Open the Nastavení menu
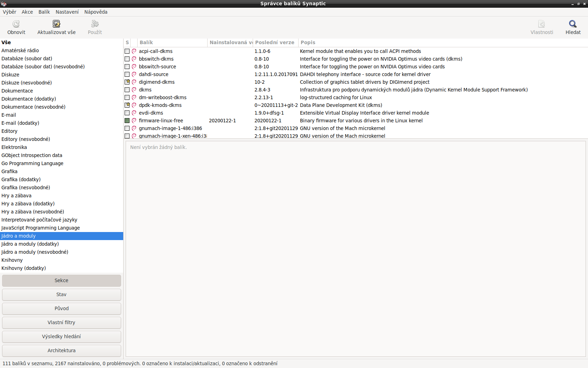The width and height of the screenshot is (588, 368). [67, 12]
